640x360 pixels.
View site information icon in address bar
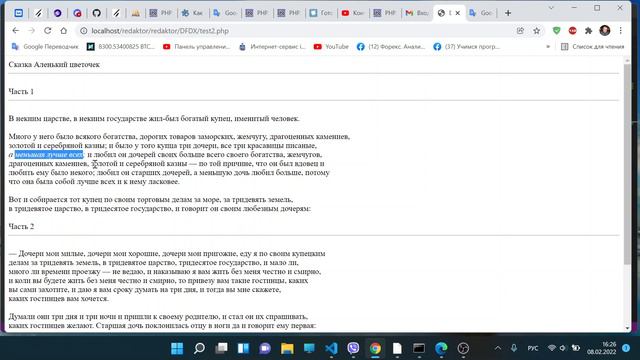point(84,31)
